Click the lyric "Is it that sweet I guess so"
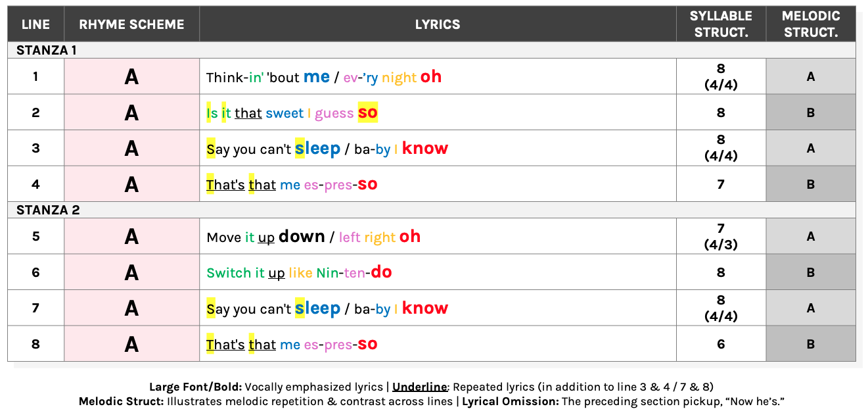The width and height of the screenshot is (868, 415). 292,112
